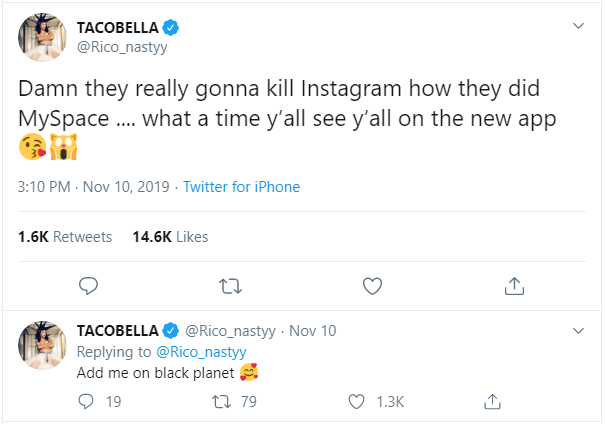Click the TACOBELLA display name on the reply
Screen dimensions: 605x424
tap(118, 331)
